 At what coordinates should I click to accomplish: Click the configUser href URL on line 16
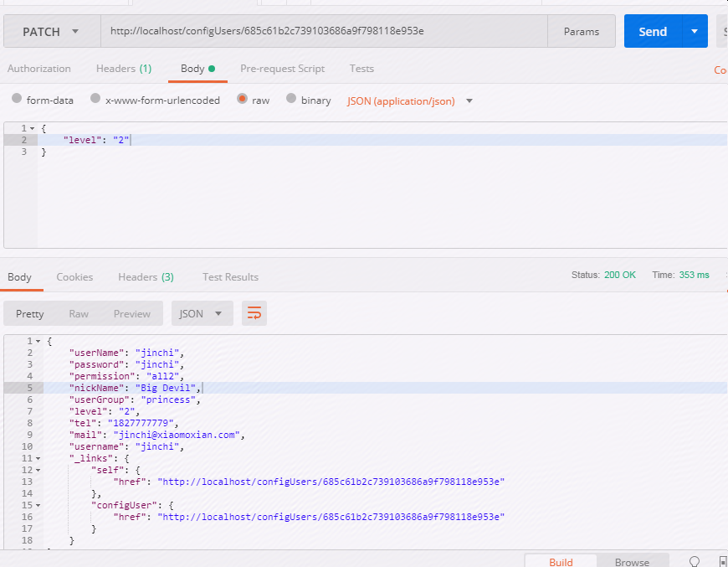point(331,517)
